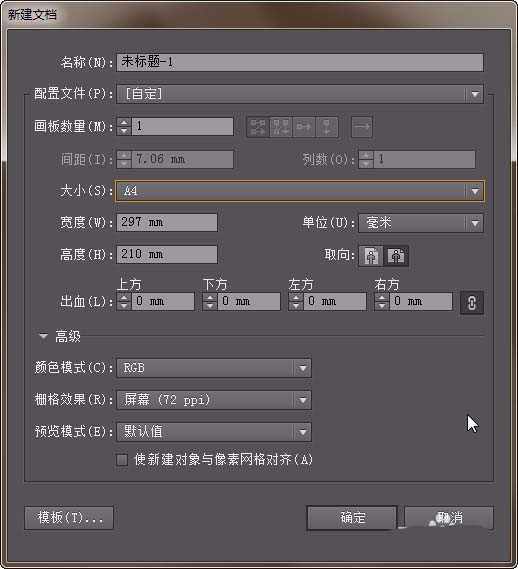Enable align new objects to pixel grid
Screen dimensions: 518x569
[x=122, y=460]
